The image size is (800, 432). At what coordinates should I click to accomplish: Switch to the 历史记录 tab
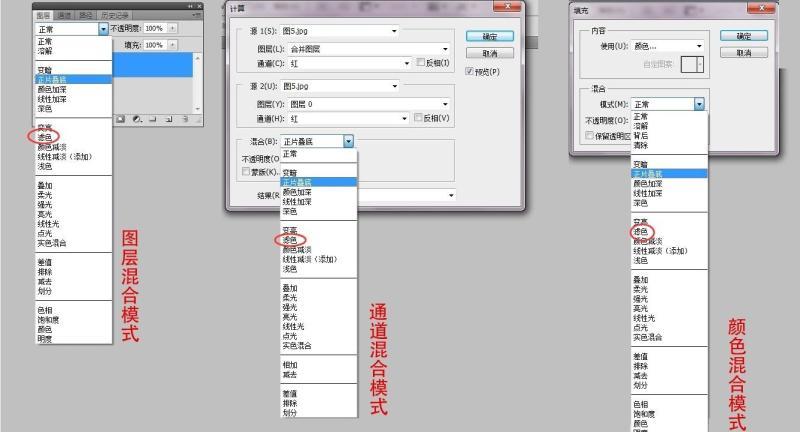tap(115, 16)
